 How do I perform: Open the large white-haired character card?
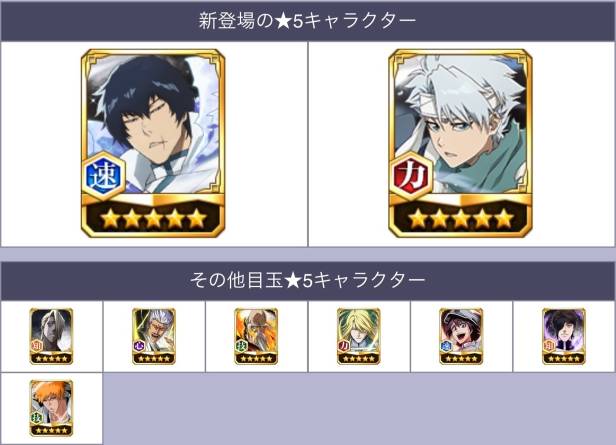tap(460, 143)
